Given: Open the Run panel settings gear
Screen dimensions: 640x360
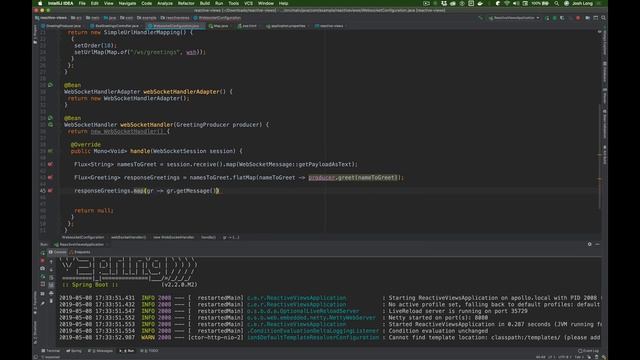Looking at the screenshot, I should click(589, 244).
